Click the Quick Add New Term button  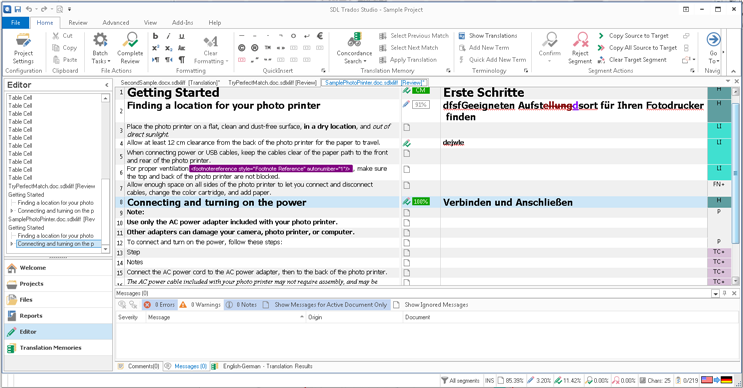[x=492, y=60]
